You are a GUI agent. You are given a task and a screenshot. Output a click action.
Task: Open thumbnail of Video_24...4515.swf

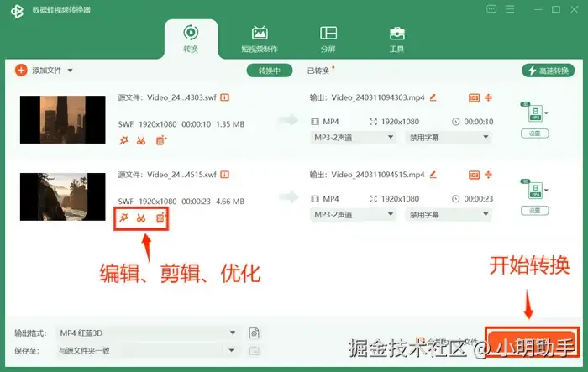63,196
